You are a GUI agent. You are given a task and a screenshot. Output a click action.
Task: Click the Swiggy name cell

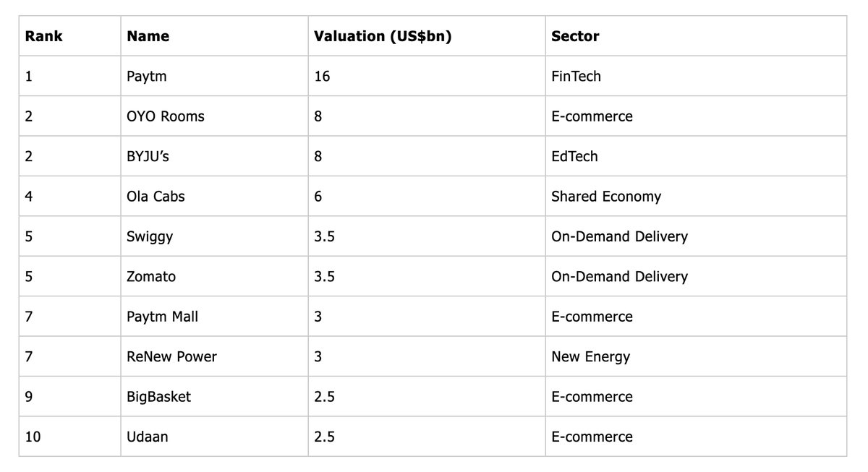150,236
